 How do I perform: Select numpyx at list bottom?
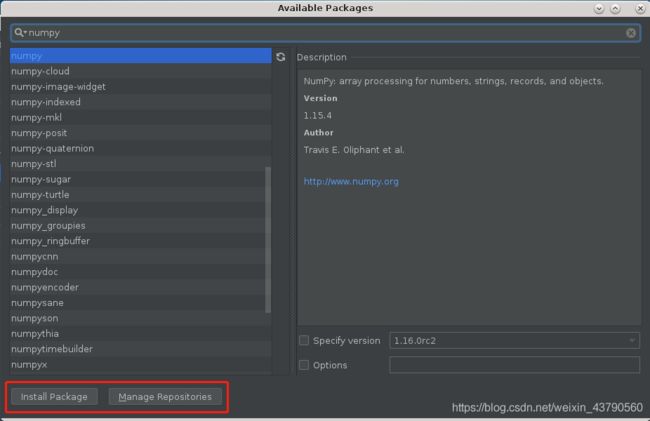point(141,365)
